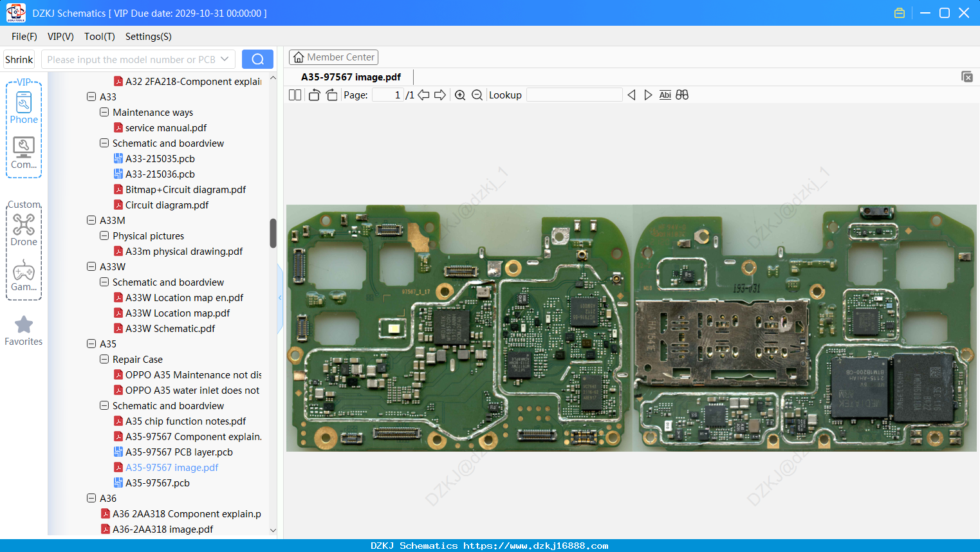Toggle the two-page view layout icon
Screen dimensions: 980x552
(x=295, y=95)
